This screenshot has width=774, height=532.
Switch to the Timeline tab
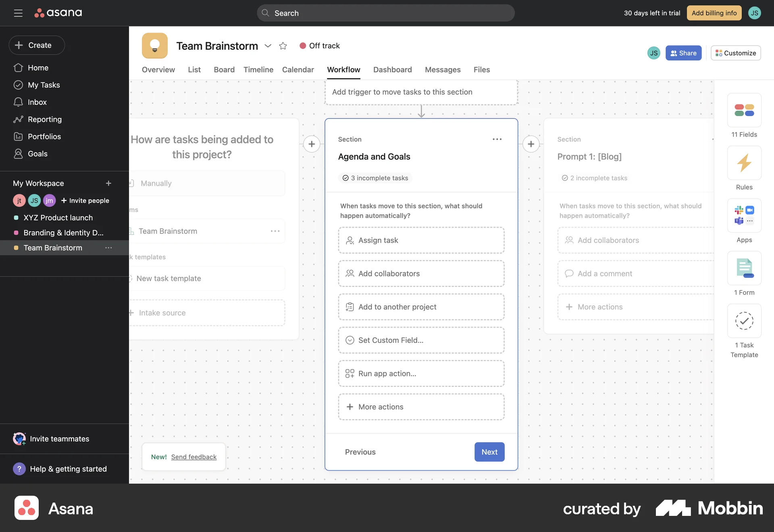(258, 69)
